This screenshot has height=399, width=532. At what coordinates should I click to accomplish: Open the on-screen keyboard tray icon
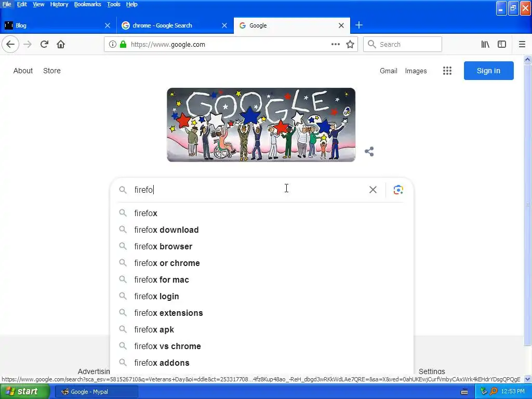click(464, 392)
